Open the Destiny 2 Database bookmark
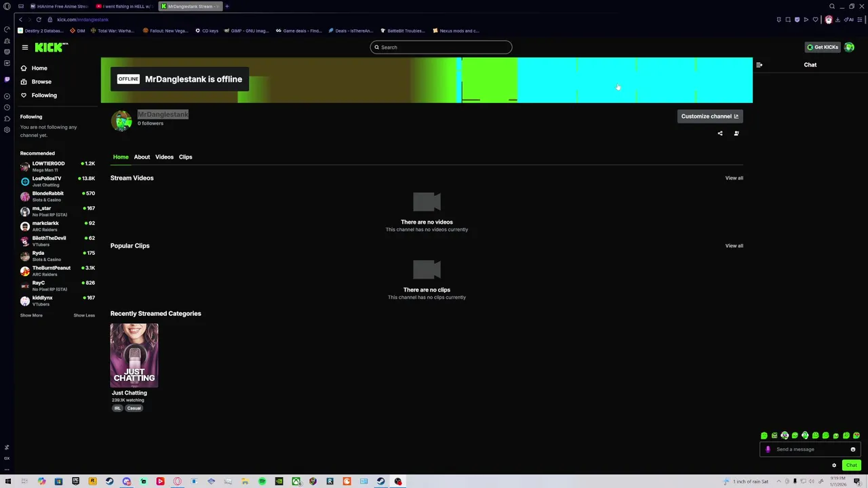The image size is (868, 488). pyautogui.click(x=40, y=30)
